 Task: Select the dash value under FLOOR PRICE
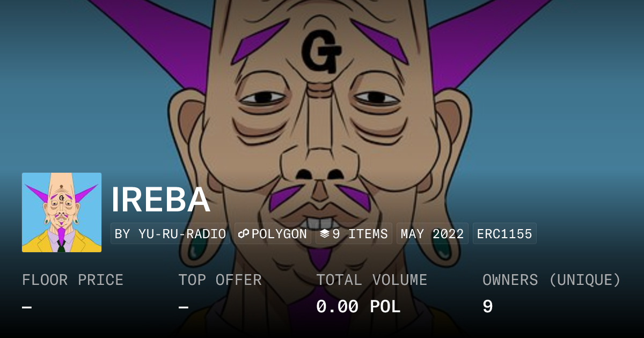pos(27,307)
